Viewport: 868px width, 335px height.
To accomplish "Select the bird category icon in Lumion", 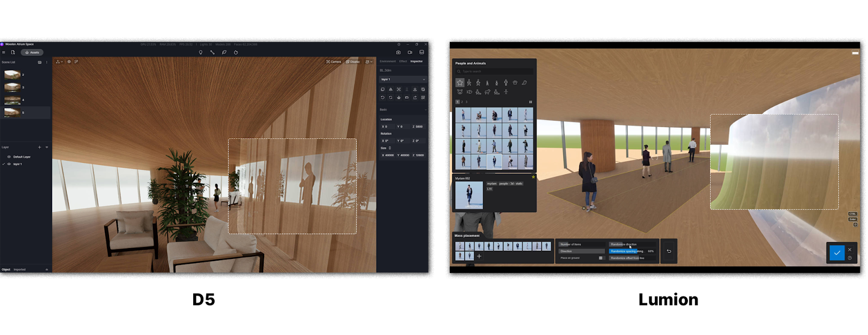I will click(x=524, y=83).
